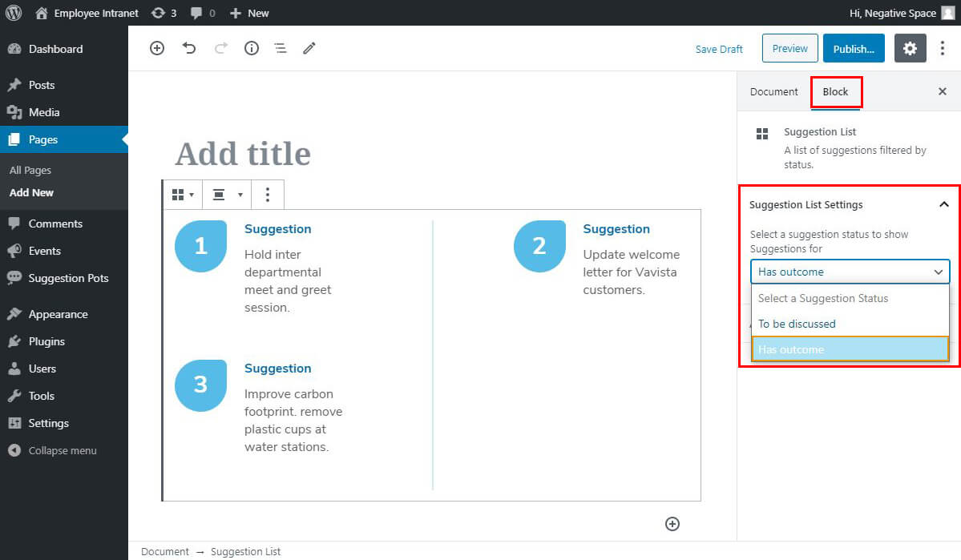Select 'Has outcome' in dropdown list

click(x=850, y=349)
